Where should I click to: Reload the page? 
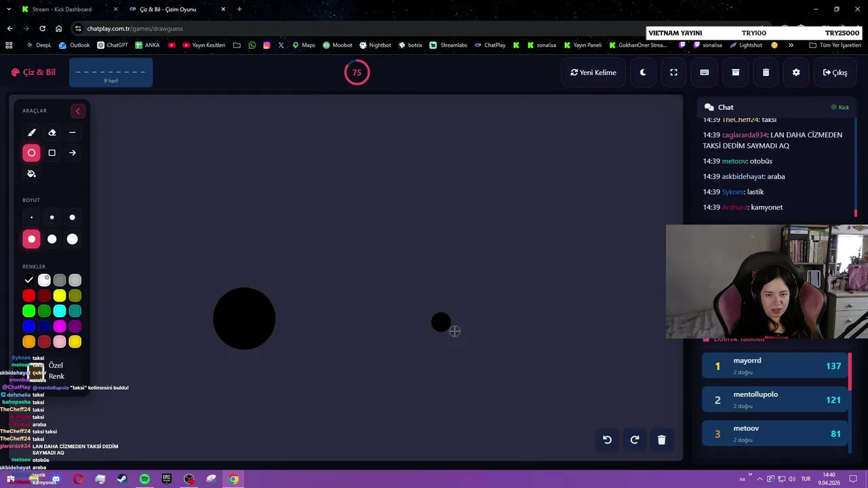click(42, 28)
